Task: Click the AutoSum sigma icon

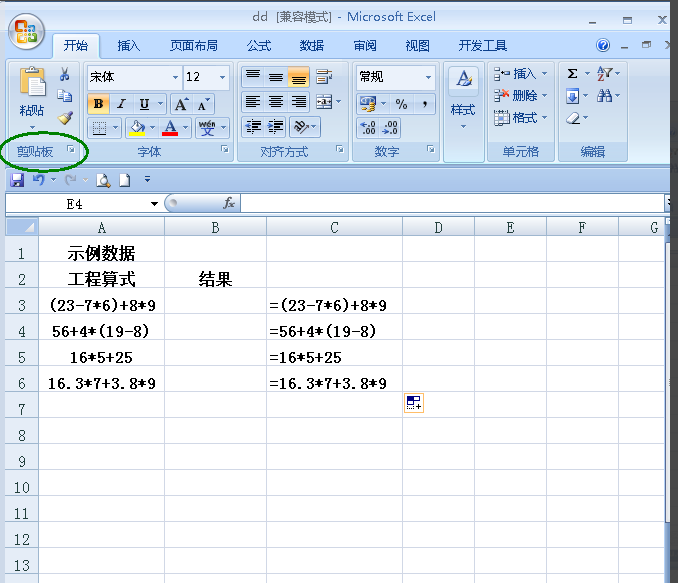Action: click(x=572, y=74)
